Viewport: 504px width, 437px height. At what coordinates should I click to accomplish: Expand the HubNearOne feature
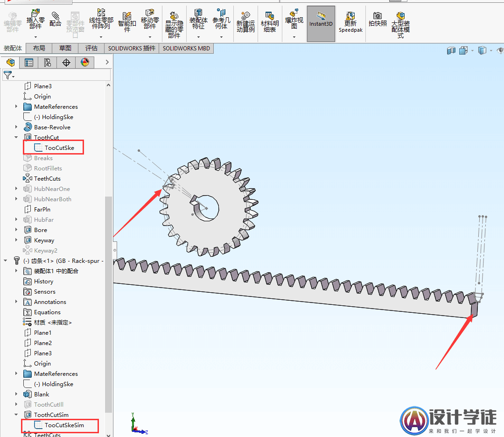coord(16,189)
